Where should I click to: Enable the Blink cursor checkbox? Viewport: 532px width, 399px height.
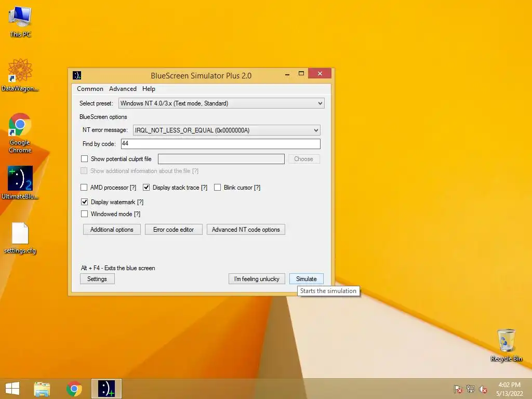[x=218, y=187]
